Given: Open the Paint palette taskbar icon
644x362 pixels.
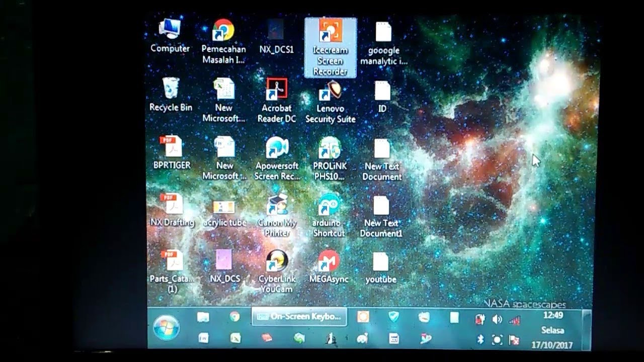Looking at the screenshot, I should (361, 339).
